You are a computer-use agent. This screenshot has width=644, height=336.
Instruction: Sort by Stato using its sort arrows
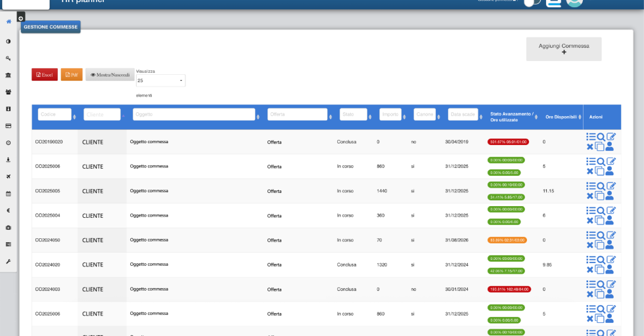(369, 117)
